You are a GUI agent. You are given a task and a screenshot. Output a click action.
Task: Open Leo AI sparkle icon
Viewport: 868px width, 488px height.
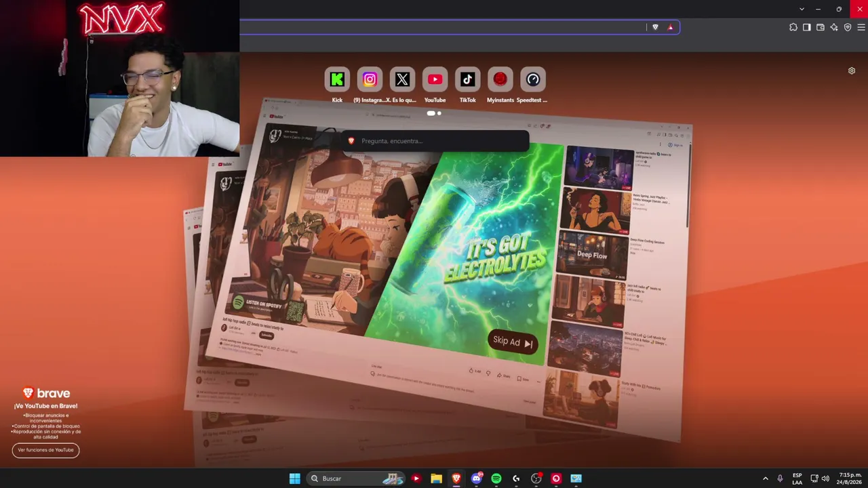pyautogui.click(x=834, y=27)
